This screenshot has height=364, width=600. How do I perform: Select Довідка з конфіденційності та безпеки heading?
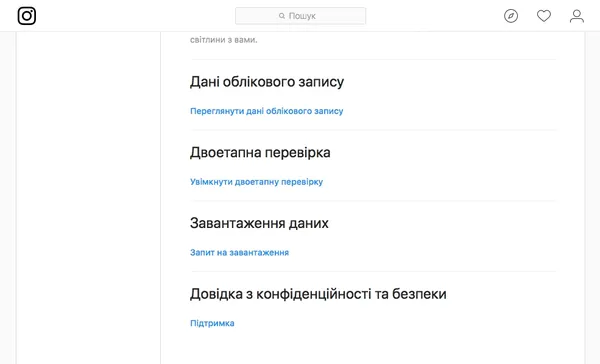click(x=318, y=294)
